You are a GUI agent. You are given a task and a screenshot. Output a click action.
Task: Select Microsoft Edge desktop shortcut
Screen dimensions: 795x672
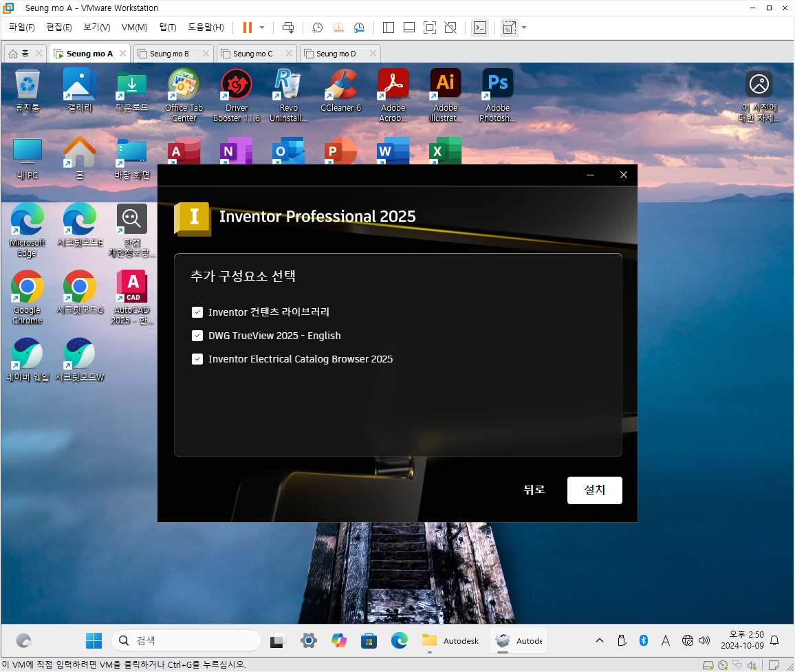click(x=28, y=230)
